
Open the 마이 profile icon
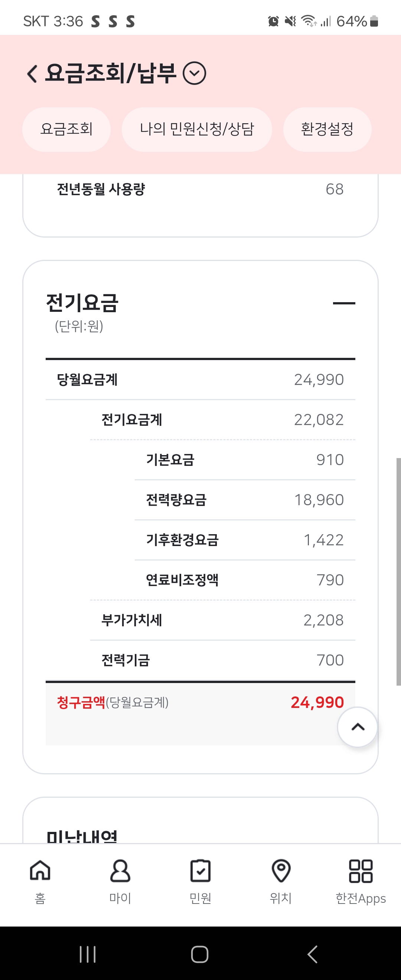click(x=120, y=870)
